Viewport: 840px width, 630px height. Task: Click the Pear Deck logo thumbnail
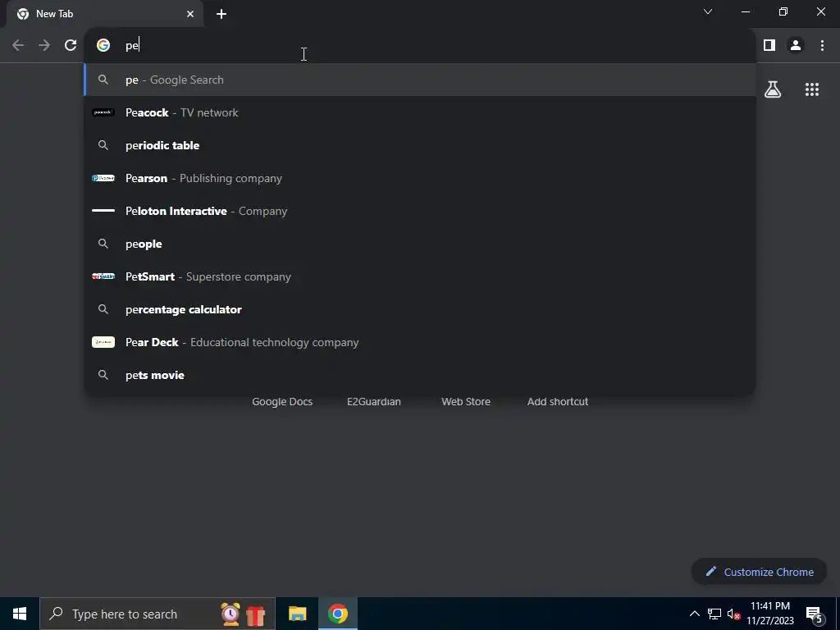pyautogui.click(x=103, y=342)
